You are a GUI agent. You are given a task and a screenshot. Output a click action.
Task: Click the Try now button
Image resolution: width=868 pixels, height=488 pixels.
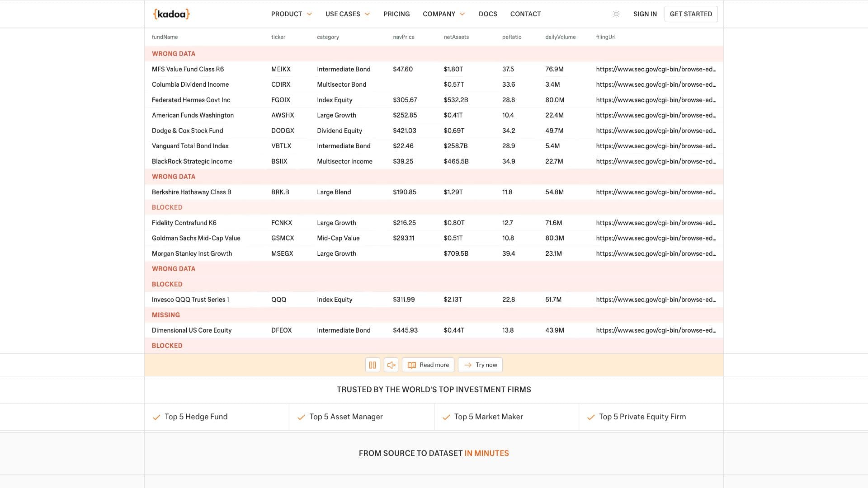click(x=480, y=365)
